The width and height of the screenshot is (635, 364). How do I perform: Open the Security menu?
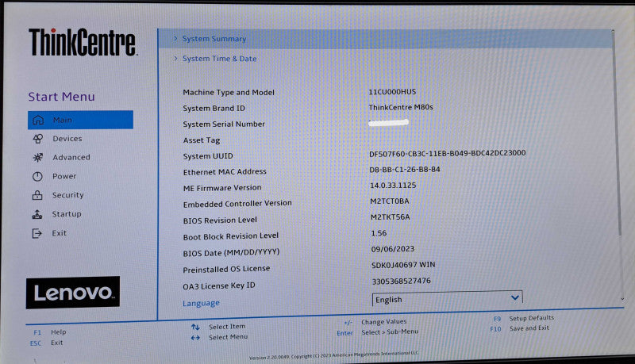click(x=67, y=195)
